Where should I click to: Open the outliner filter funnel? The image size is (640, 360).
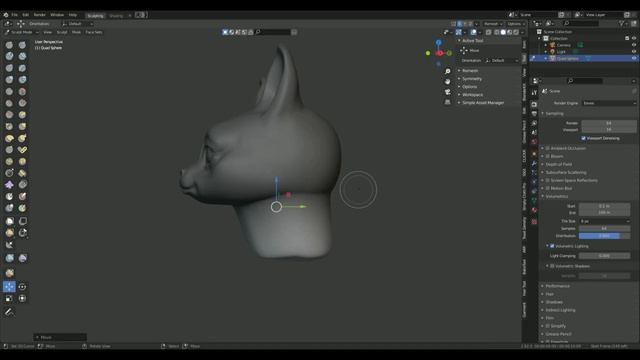point(622,24)
